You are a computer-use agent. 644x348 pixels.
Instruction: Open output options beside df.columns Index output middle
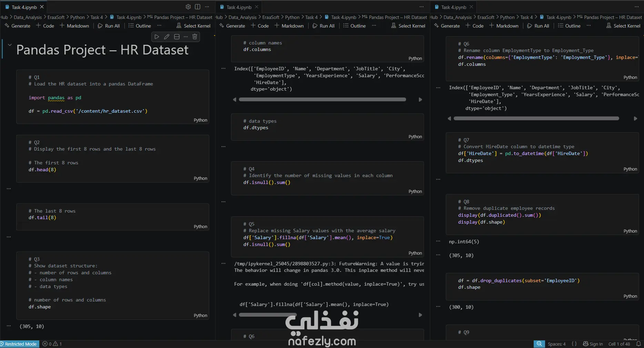[223, 69]
